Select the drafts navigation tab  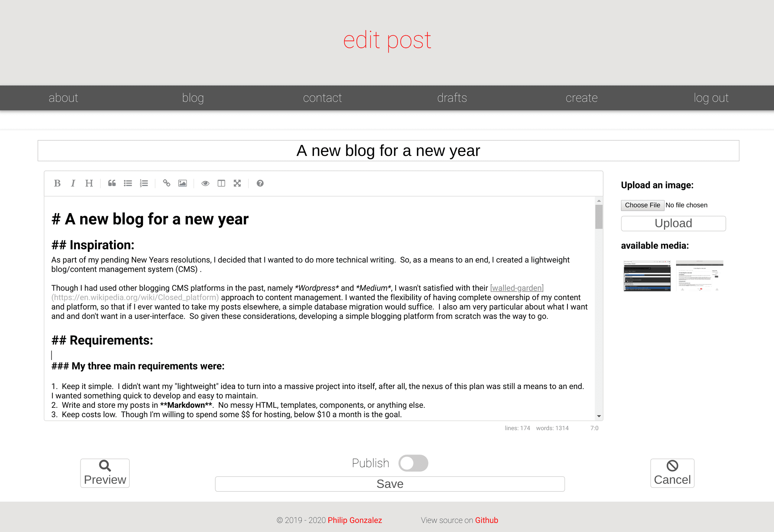click(452, 98)
